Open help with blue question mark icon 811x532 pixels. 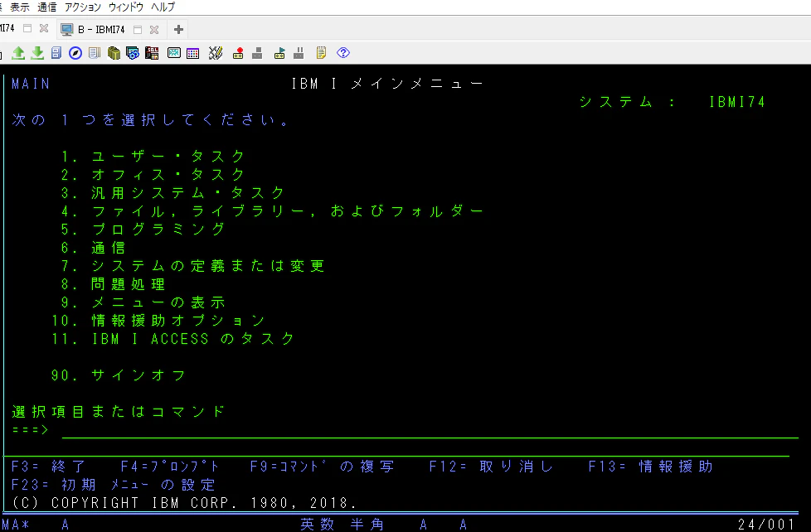click(x=343, y=53)
